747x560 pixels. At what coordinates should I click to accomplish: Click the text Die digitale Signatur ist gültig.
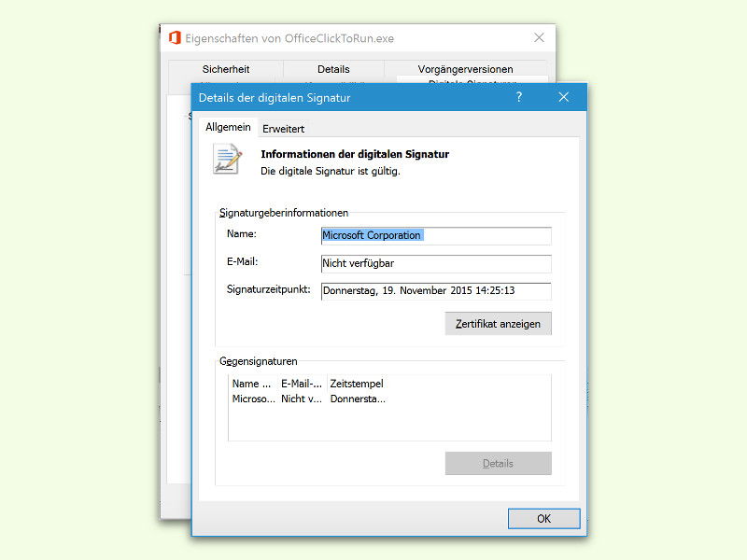(331, 171)
